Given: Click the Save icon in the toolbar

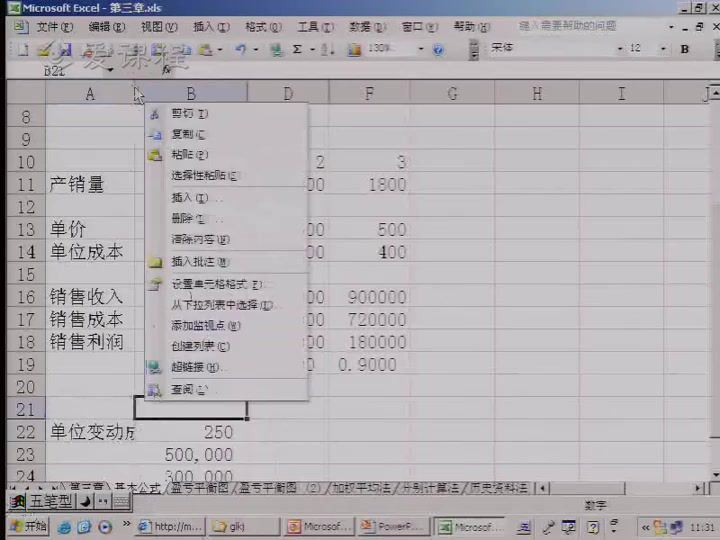Looking at the screenshot, I should [x=65, y=49].
